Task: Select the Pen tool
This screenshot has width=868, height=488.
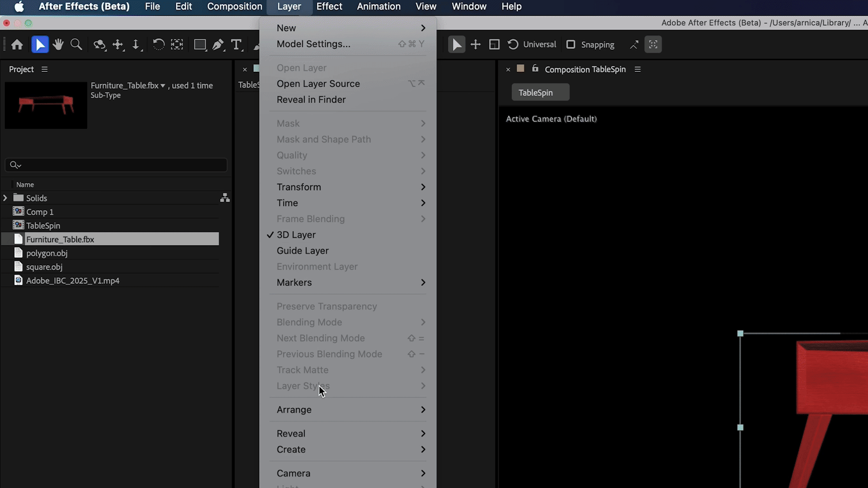Action: point(218,44)
